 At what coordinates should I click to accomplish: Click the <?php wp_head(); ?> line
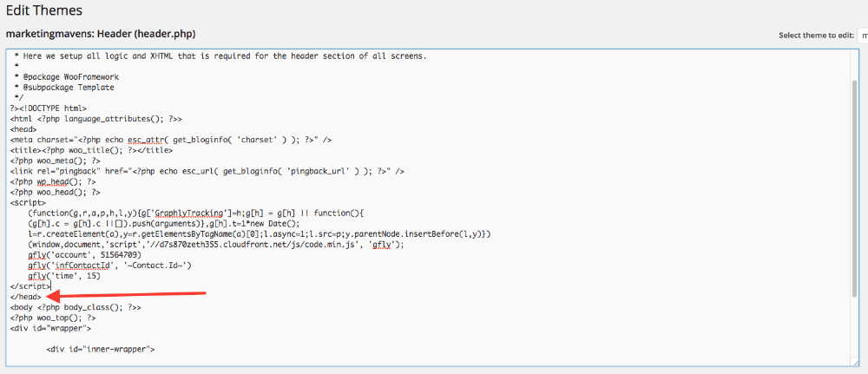pos(53,181)
